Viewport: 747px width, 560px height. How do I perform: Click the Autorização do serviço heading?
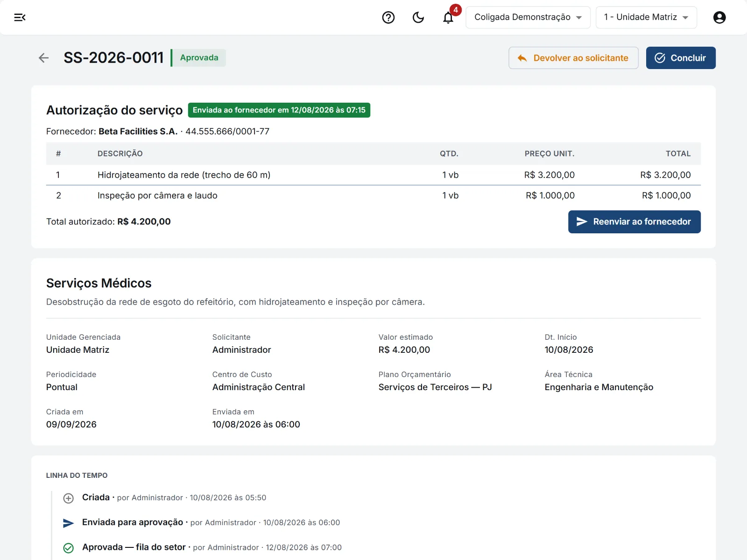(x=114, y=110)
